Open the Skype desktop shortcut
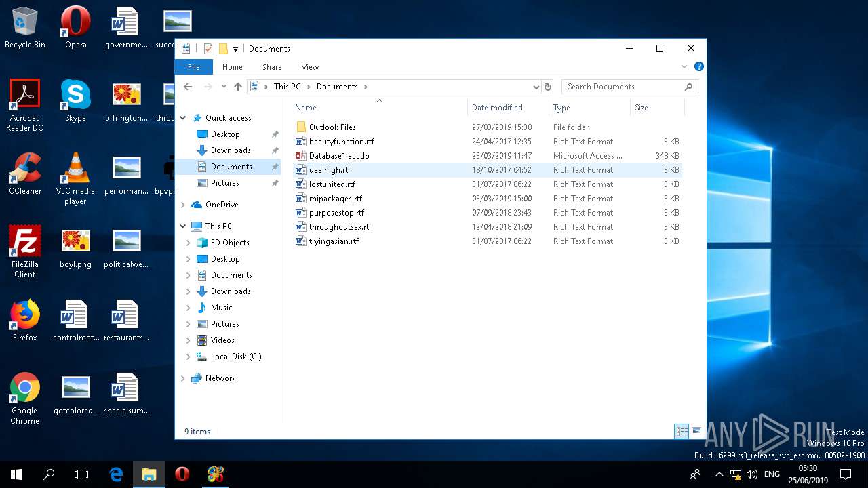The image size is (868, 488). [75, 101]
